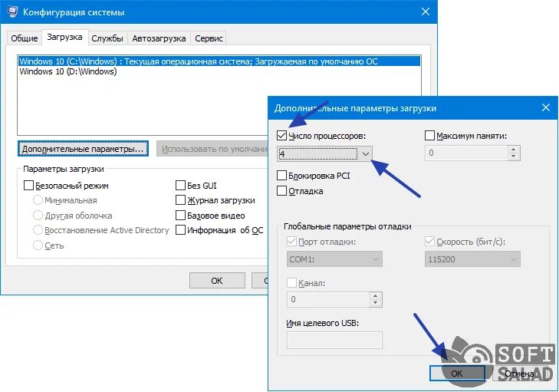Switch to the Общие tab

click(25, 38)
